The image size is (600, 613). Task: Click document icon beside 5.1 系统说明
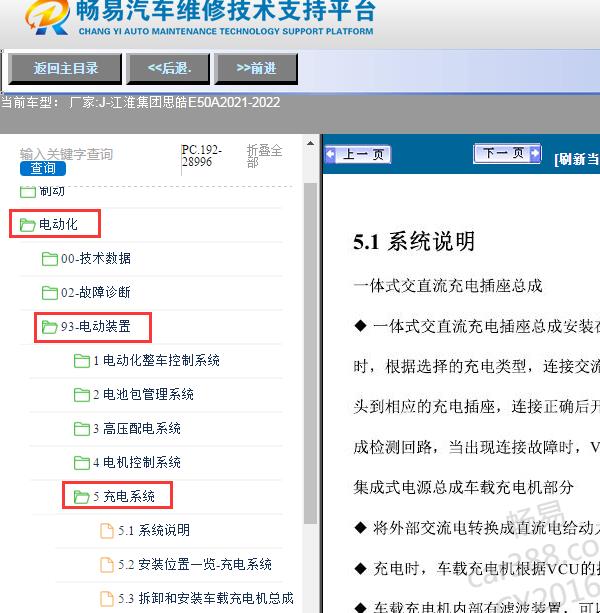[107, 531]
